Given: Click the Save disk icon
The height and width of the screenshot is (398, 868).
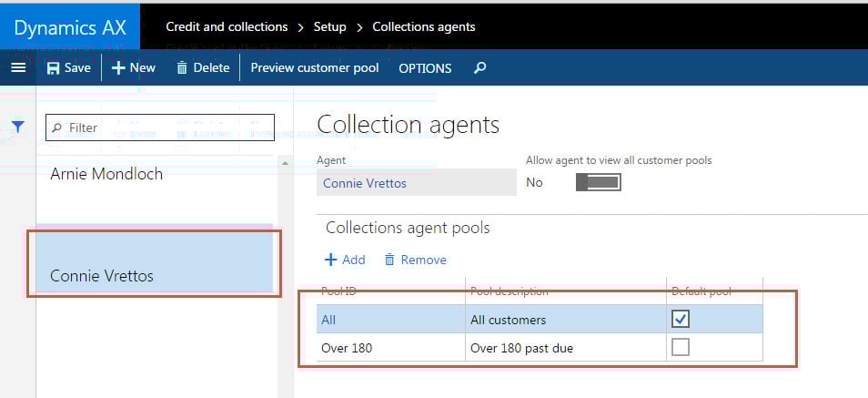Looking at the screenshot, I should (54, 68).
